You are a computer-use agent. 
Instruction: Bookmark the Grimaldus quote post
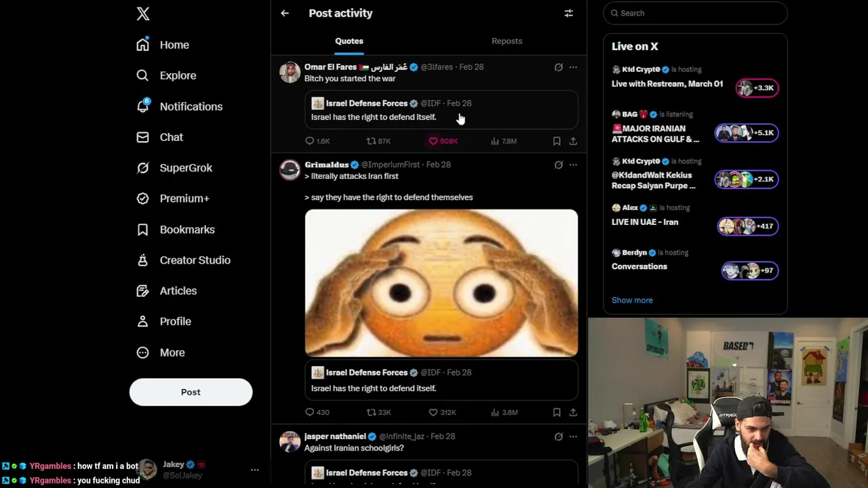(557, 412)
